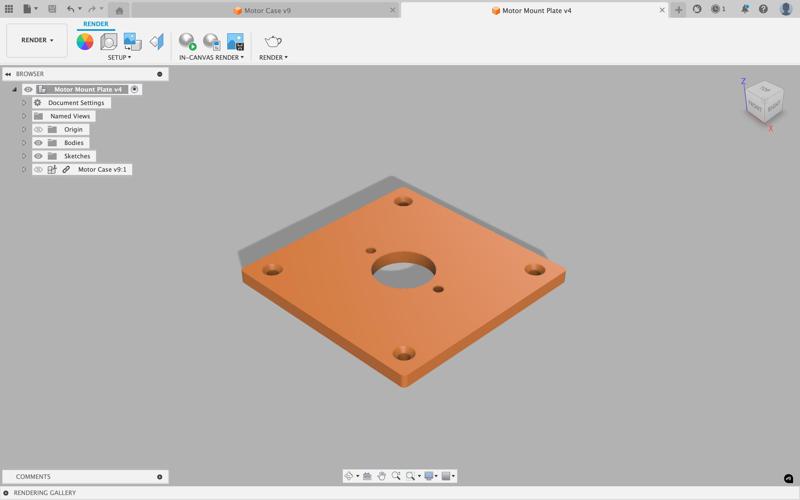The width and height of the screenshot is (800, 500).
Task: Click the Redo arrow
Action: (92, 9)
